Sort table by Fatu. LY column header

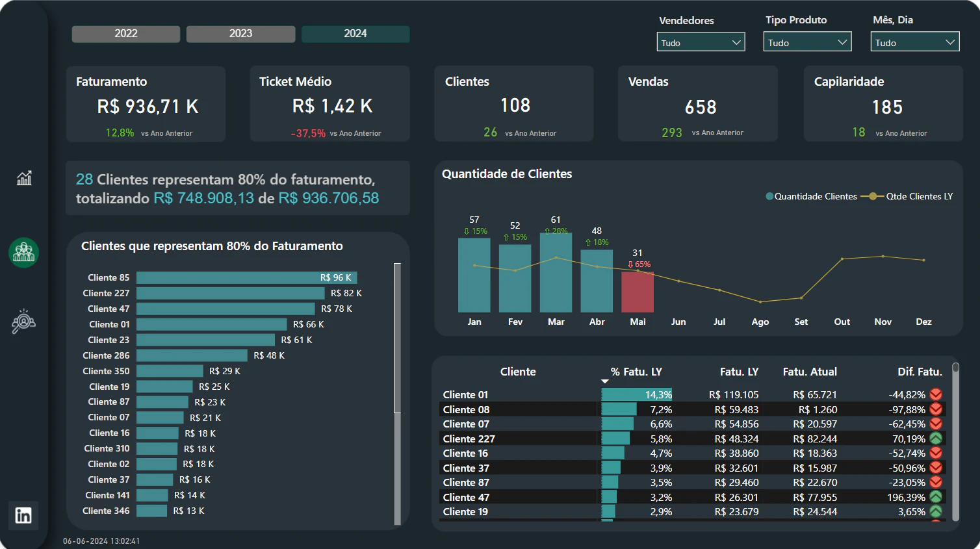[x=739, y=372]
